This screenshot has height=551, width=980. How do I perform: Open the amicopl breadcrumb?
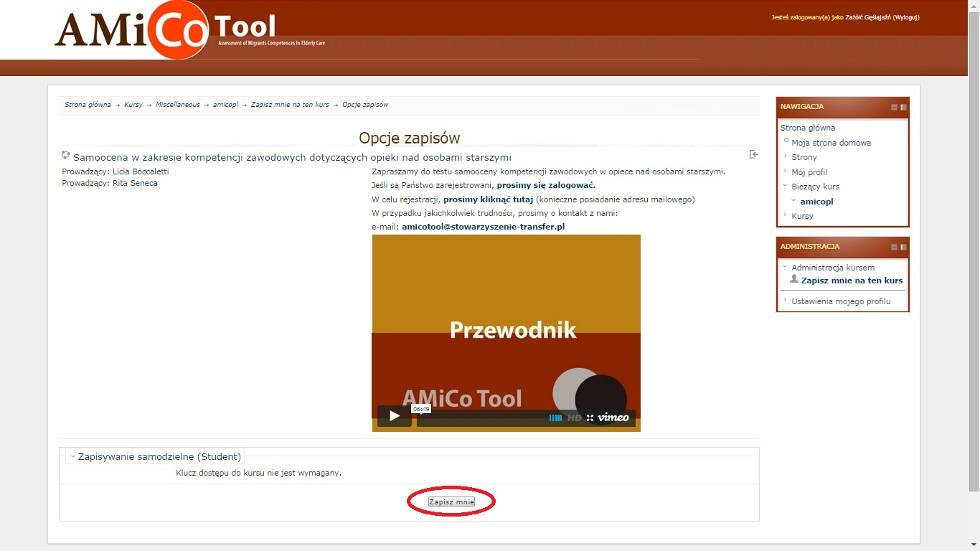point(225,105)
